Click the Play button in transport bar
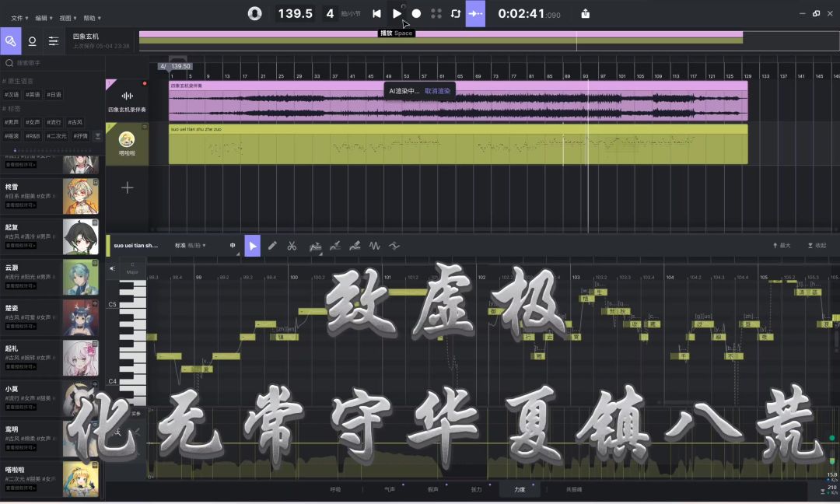 397,13
